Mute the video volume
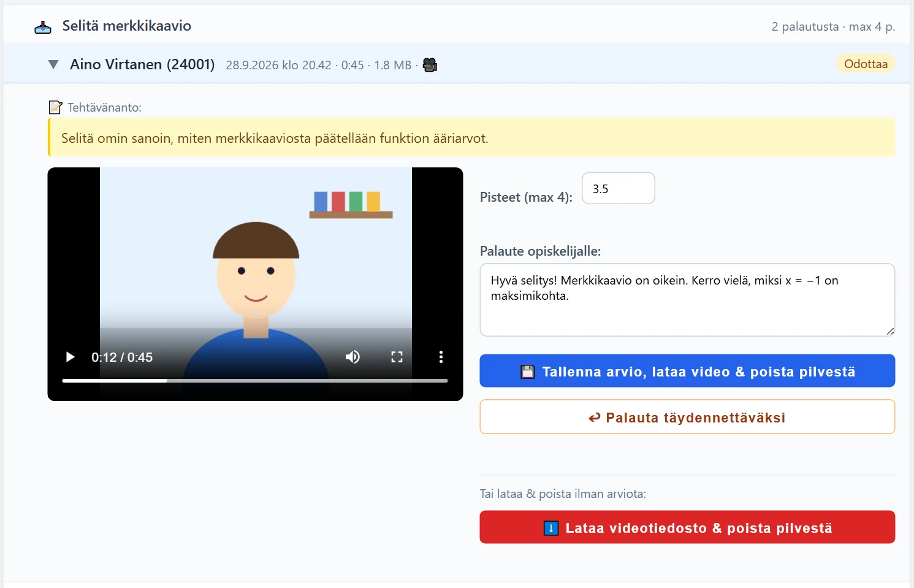The image size is (914, 588). tap(352, 357)
